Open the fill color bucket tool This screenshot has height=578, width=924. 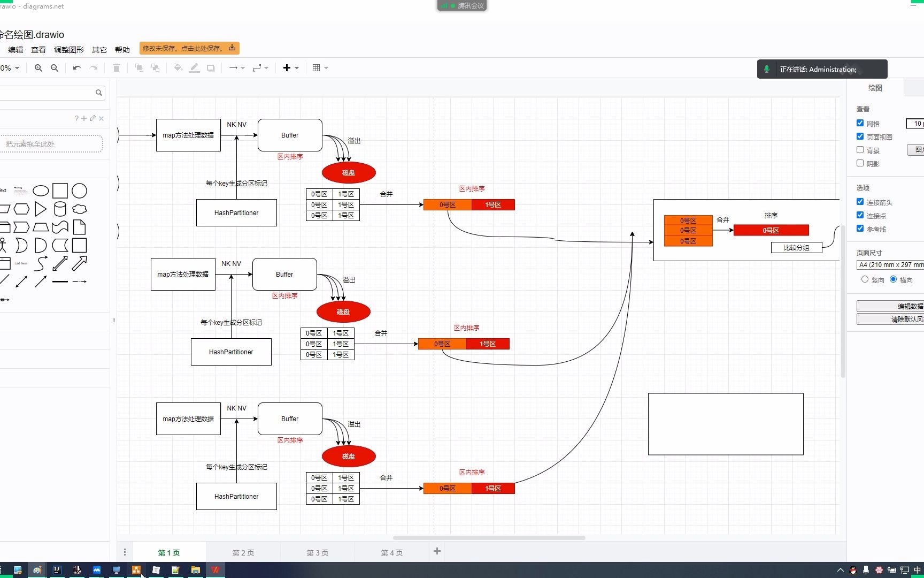(178, 68)
